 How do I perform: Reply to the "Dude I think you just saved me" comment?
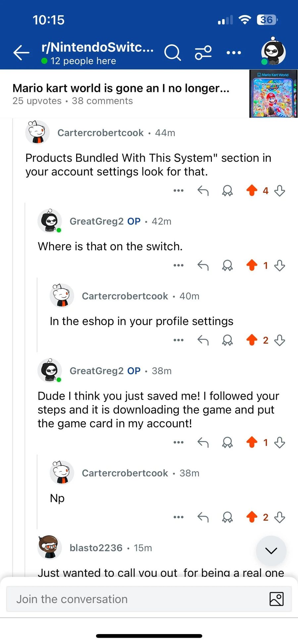[x=203, y=442]
